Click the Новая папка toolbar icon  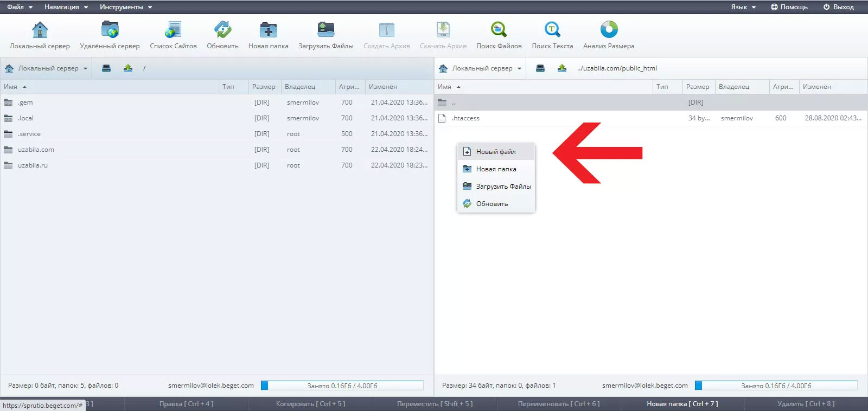[268, 30]
